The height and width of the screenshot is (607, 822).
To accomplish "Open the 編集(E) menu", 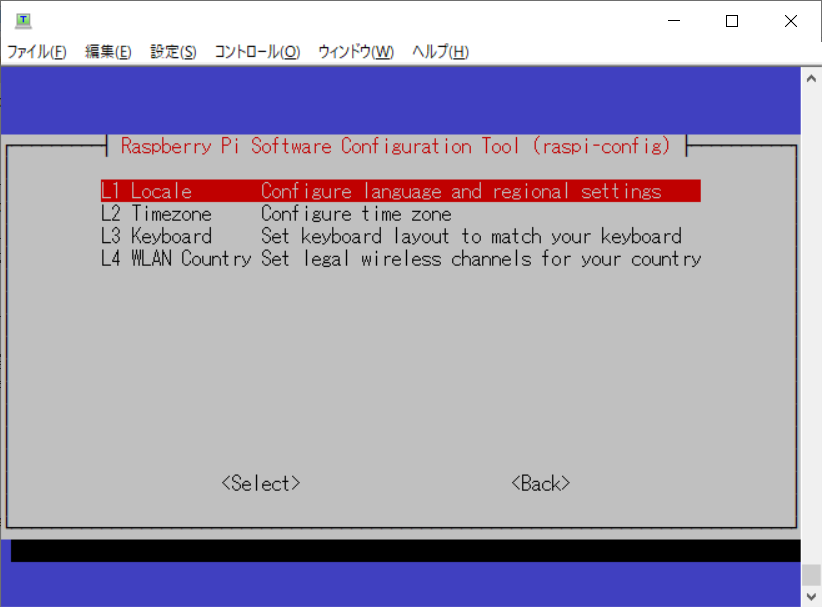I will (108, 52).
